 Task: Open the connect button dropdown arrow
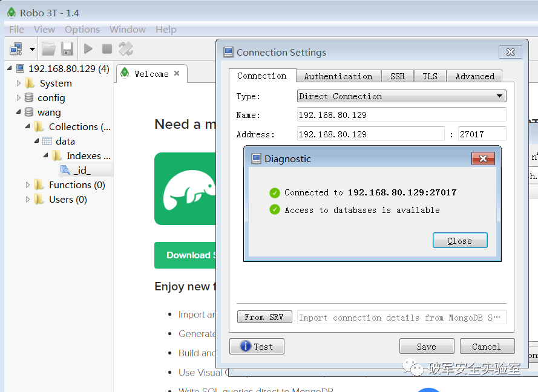click(x=32, y=49)
